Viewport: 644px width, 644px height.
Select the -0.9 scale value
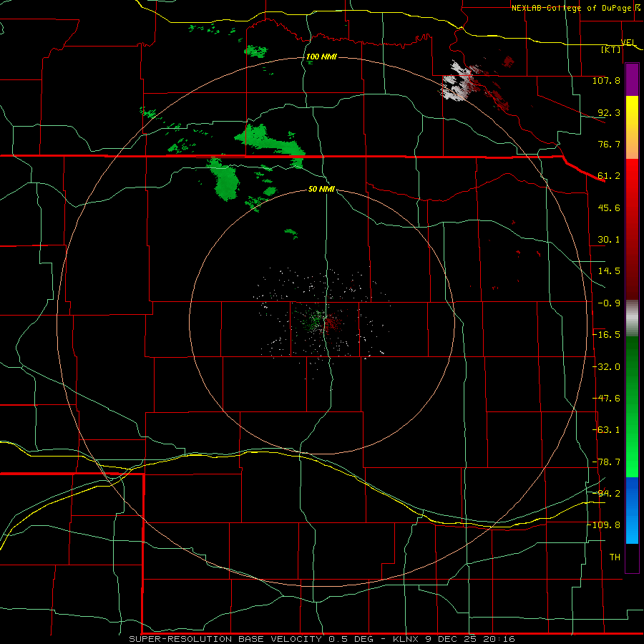(x=609, y=303)
